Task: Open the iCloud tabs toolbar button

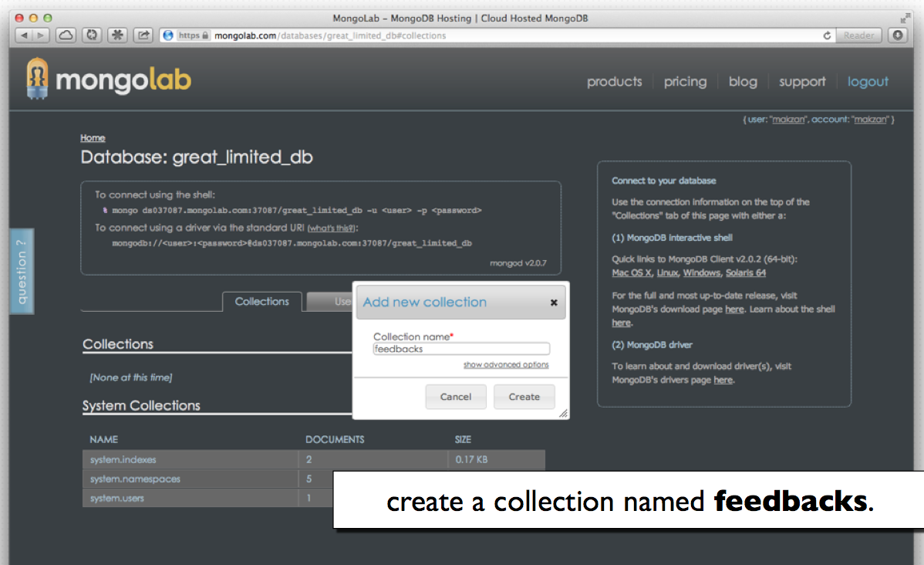Action: [x=66, y=36]
